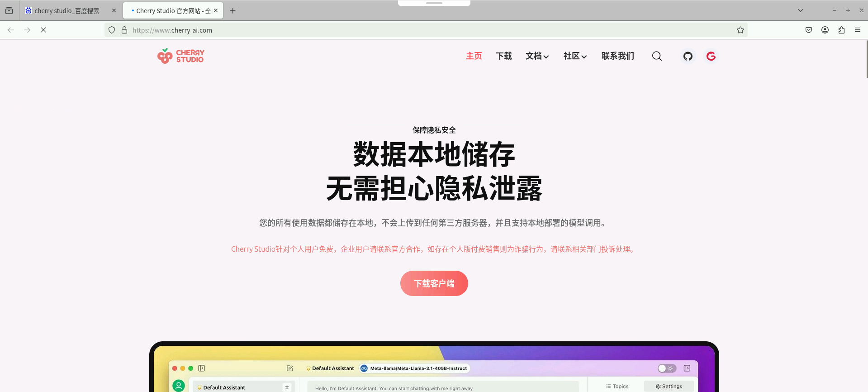The image size is (868, 392).
Task: Open the Meta-Llama-3.1-405B-Instruct model selector
Action: pos(415,368)
